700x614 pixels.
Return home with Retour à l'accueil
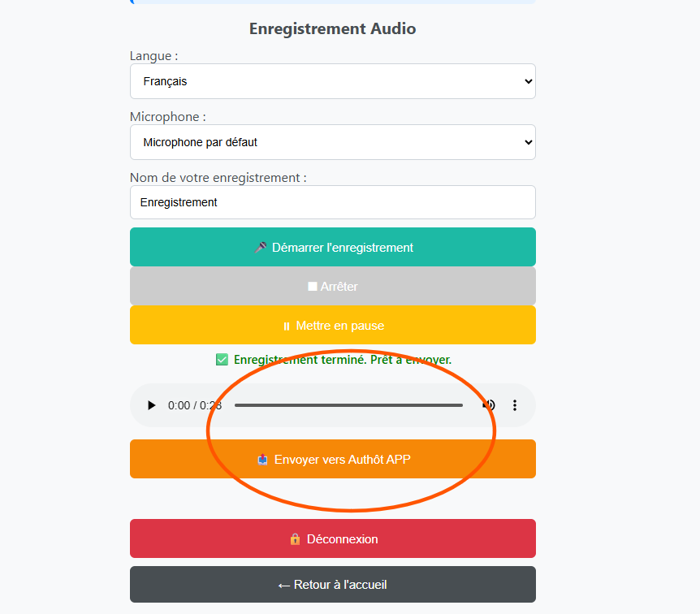(333, 585)
